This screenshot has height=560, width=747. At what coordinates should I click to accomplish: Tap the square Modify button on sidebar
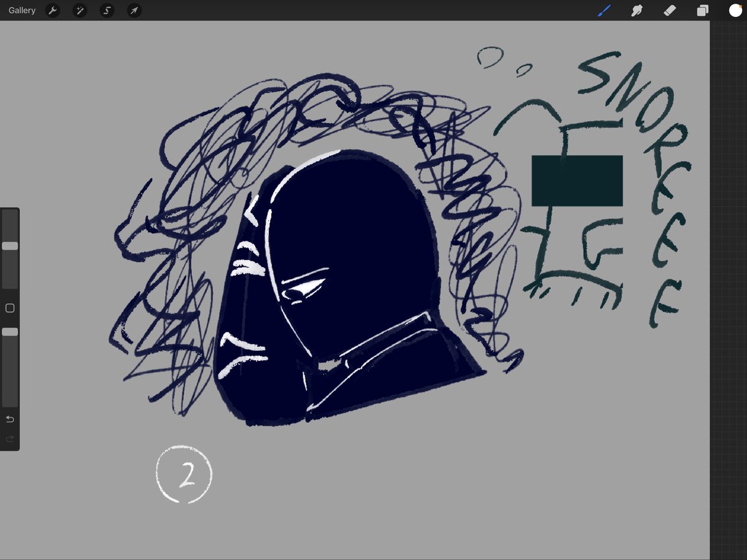coord(9,308)
